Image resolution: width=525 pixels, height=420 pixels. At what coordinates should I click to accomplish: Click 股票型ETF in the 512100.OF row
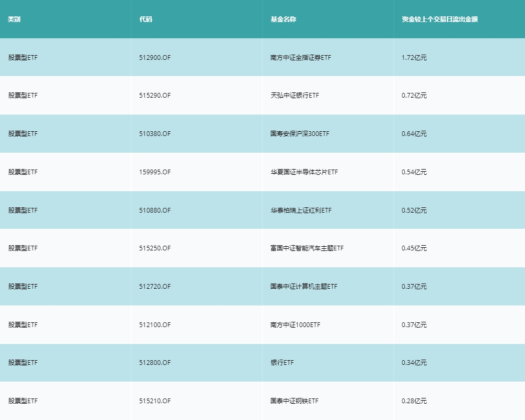coord(23,325)
